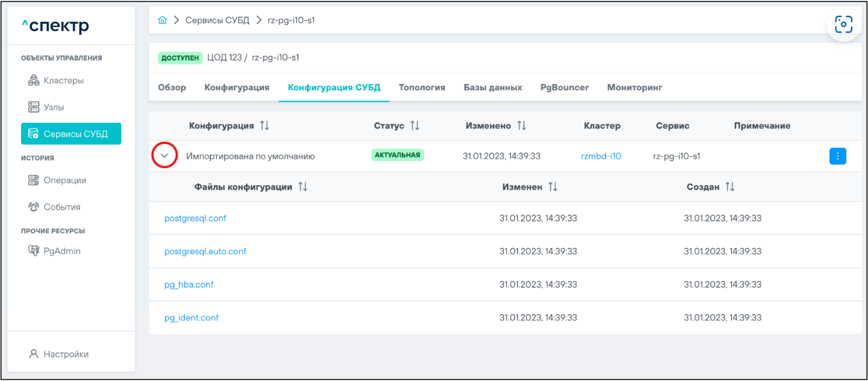Sort by Статус column arrows icon
Screen dimensions: 868x381
[415, 126]
